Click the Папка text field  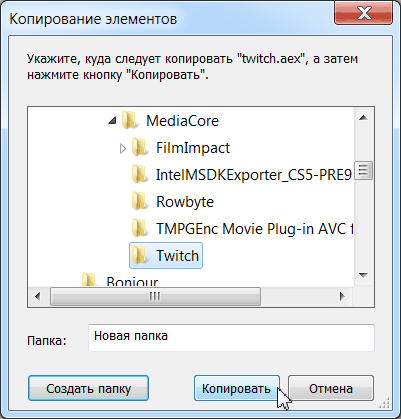pyautogui.click(x=231, y=337)
